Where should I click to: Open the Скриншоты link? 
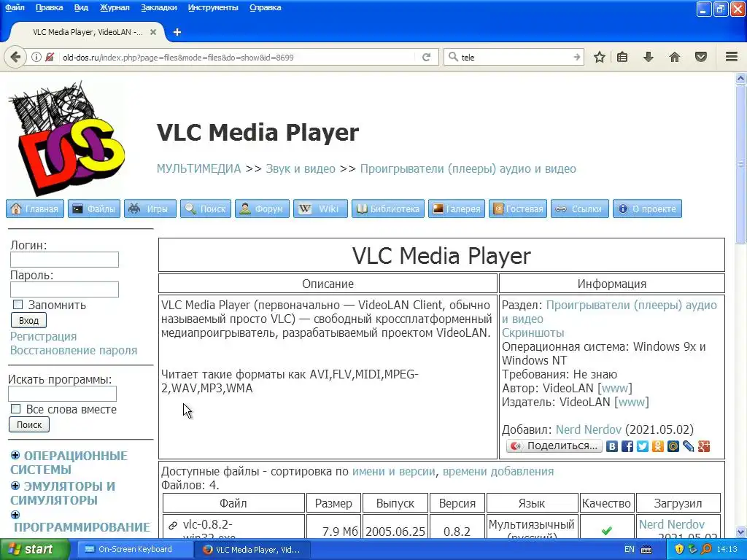[x=533, y=332]
